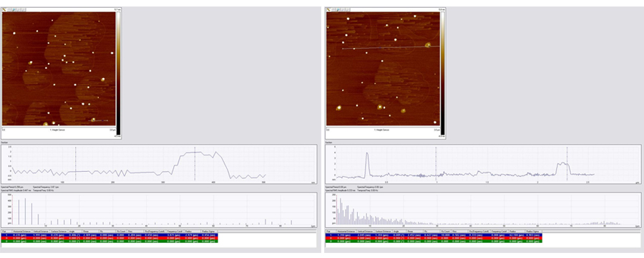Select the last icon in right image toolbar
The image size is (644, 258).
tap(348, 9)
